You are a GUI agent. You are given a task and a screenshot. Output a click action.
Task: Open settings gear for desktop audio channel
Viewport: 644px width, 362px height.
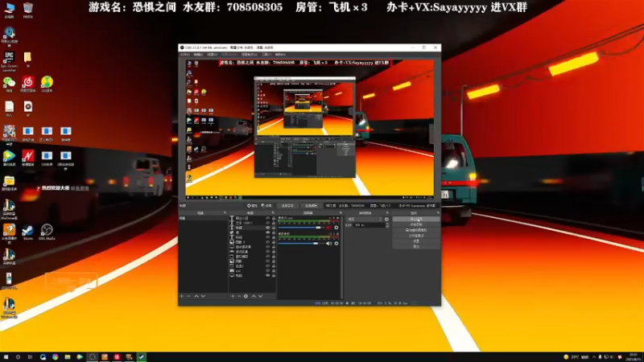336,243
